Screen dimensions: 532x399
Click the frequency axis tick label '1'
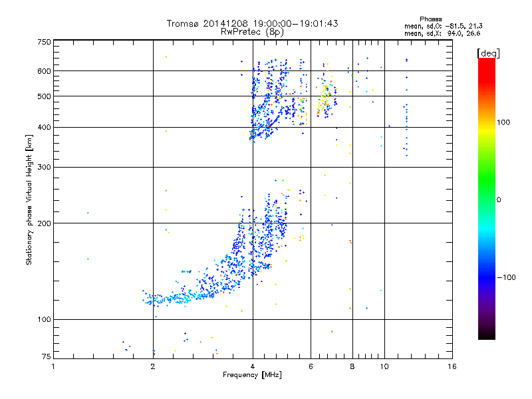tap(53, 366)
